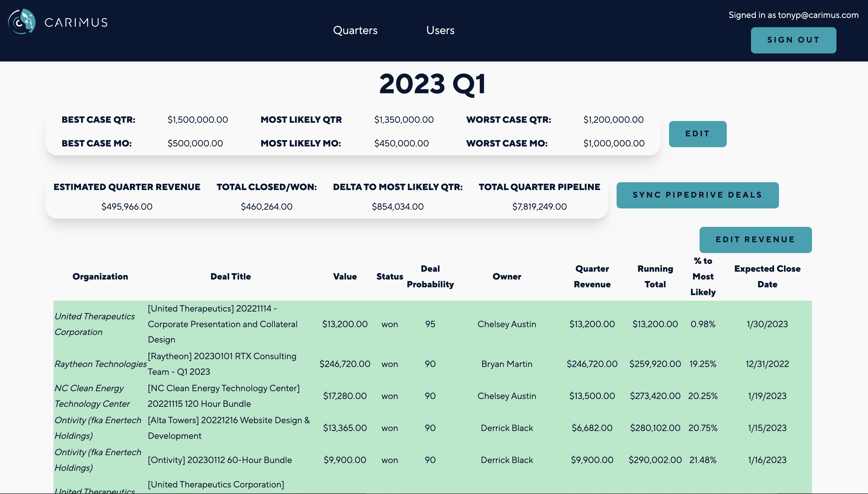The width and height of the screenshot is (868, 494).
Task: Select close date 1/16/2023
Action: click(x=767, y=460)
